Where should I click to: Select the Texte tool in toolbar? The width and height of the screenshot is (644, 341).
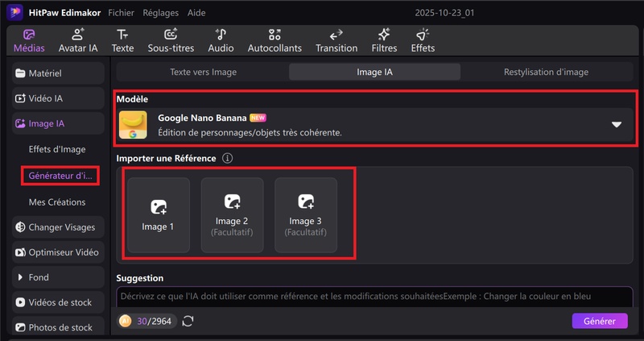(122, 40)
